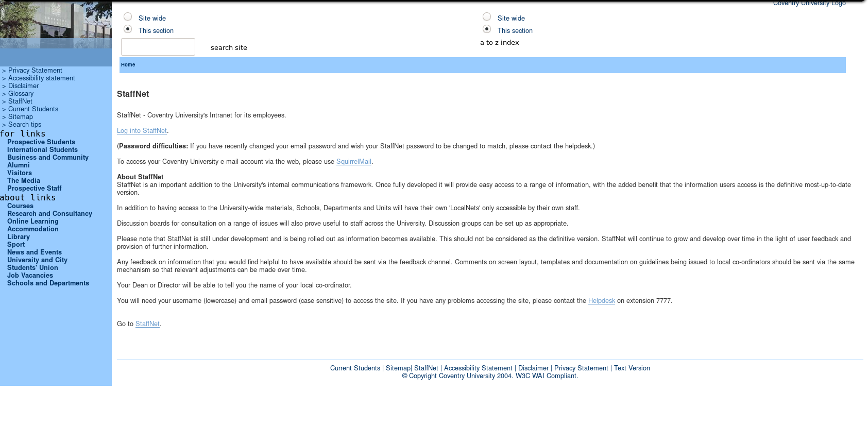Open StaffNet in sidebar menu
868x425 pixels.
point(20,101)
